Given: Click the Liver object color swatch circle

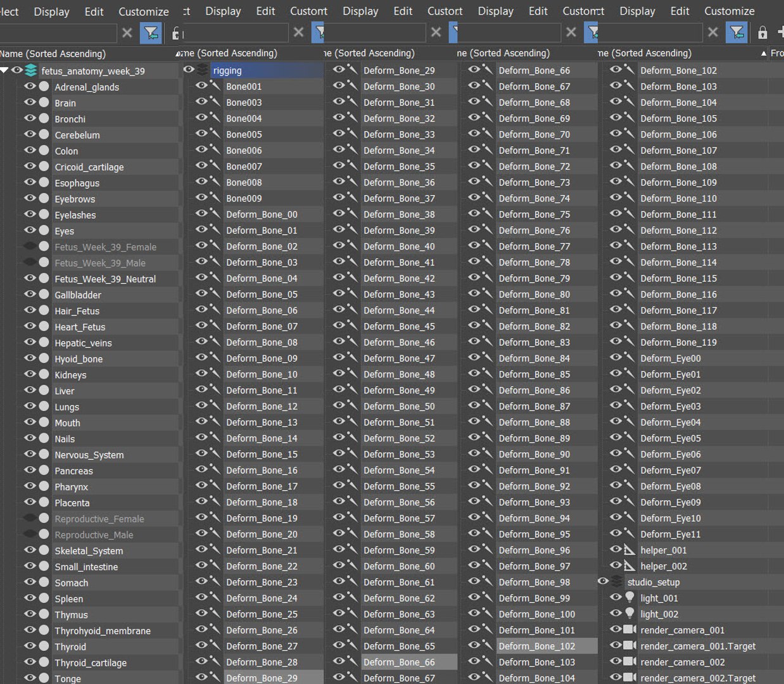Looking at the screenshot, I should pyautogui.click(x=44, y=390).
